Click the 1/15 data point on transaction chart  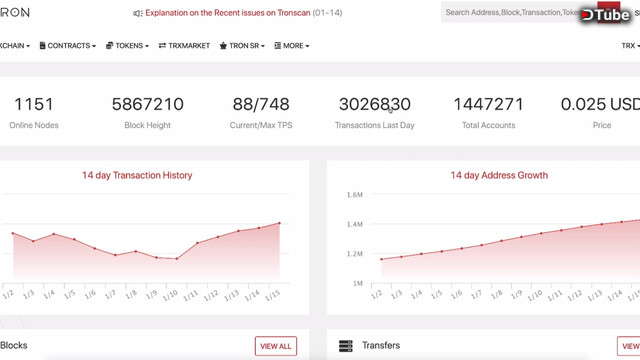click(x=280, y=223)
